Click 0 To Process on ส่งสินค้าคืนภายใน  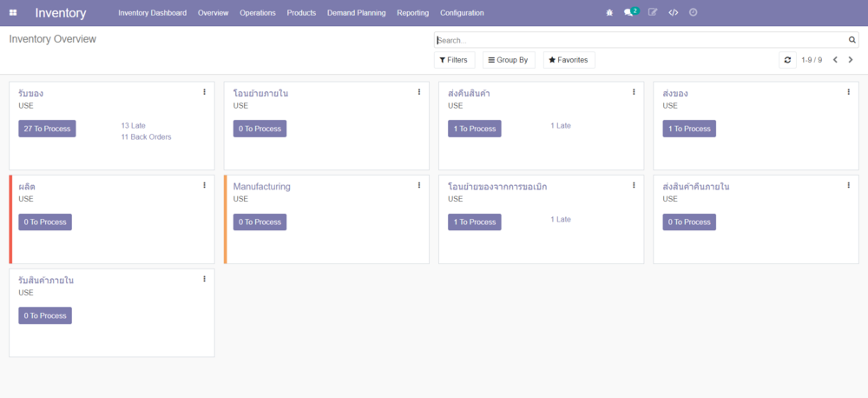(689, 222)
